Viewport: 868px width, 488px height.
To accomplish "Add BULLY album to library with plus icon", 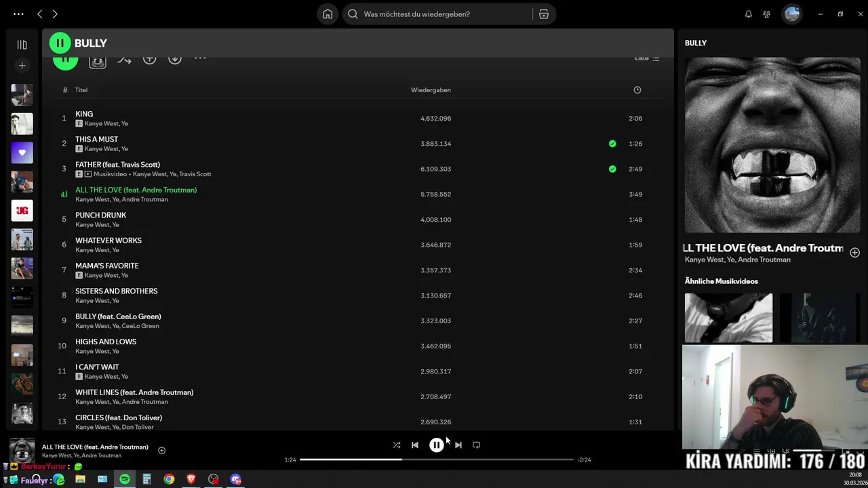I will tap(149, 58).
